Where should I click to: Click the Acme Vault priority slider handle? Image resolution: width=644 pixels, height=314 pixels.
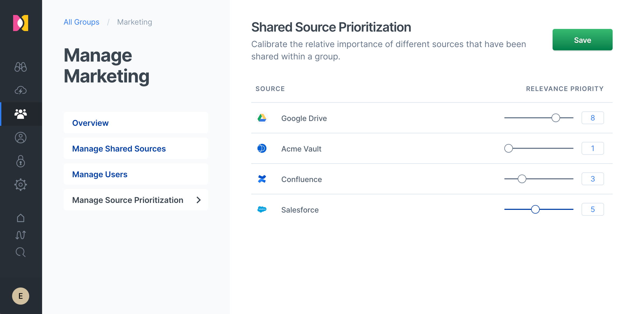point(509,148)
